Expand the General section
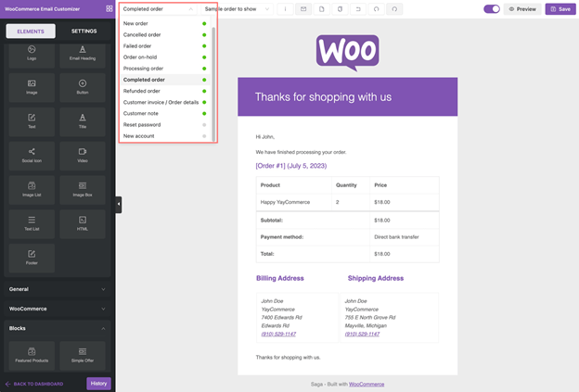This screenshot has height=392, width=579. [x=57, y=289]
